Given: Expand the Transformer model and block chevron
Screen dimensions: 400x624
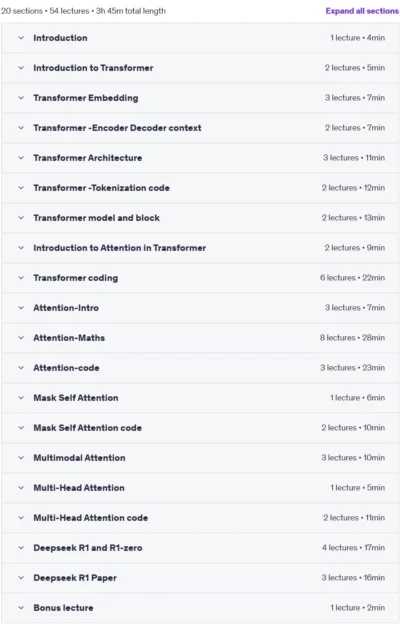Looking at the screenshot, I should pyautogui.click(x=21, y=218).
